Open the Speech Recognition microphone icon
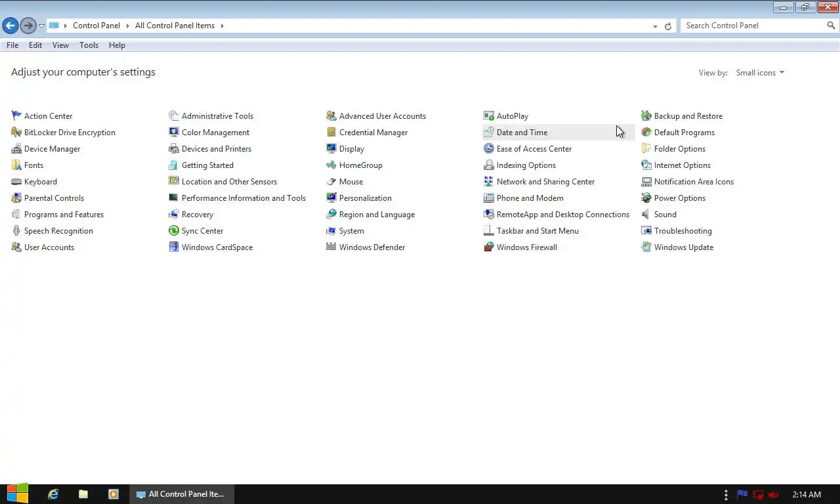Image resolution: width=840 pixels, height=504 pixels. [16, 231]
